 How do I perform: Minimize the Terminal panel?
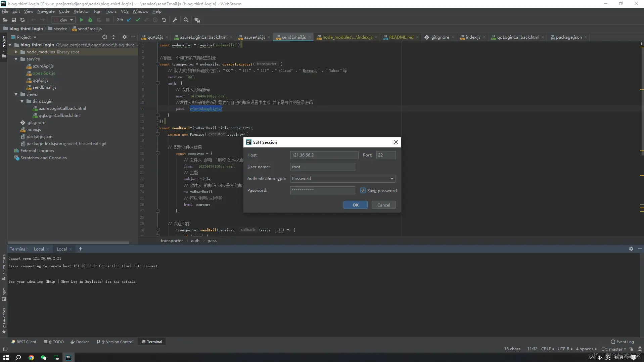640,249
